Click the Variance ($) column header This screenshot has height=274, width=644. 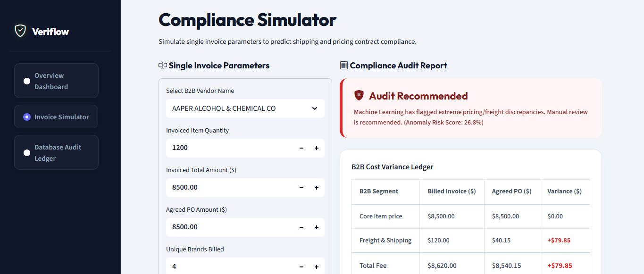[x=564, y=191]
